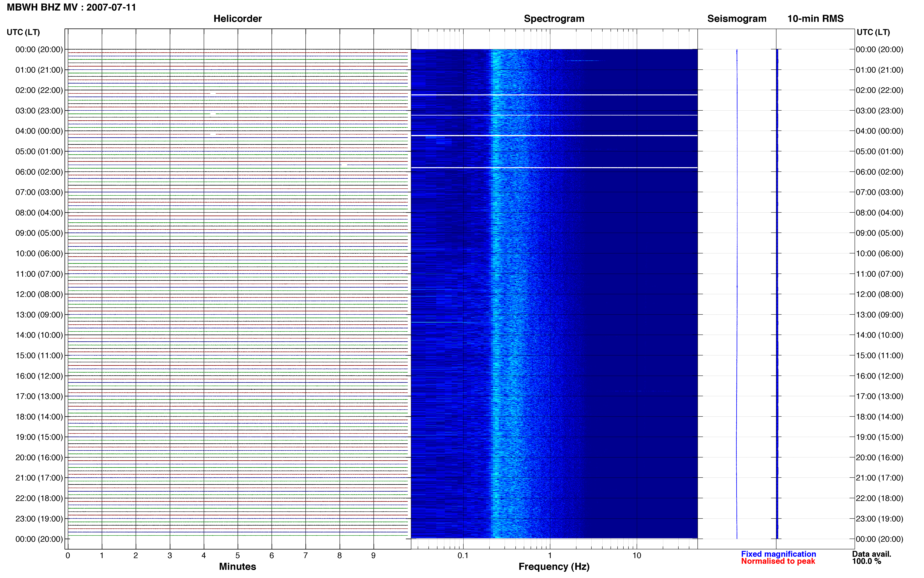The height and width of the screenshot is (578, 924).
Task: Click the '9' tick on the Minutes axis
Action: 373,555
